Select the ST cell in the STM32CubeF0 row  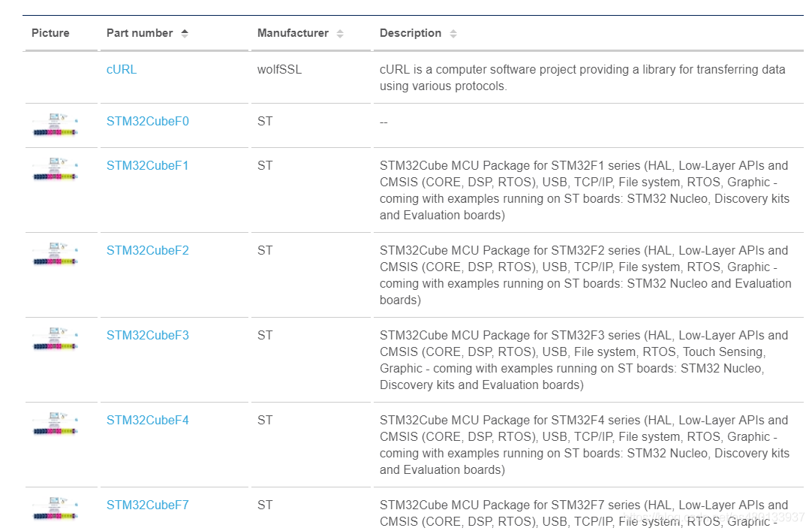click(x=265, y=121)
